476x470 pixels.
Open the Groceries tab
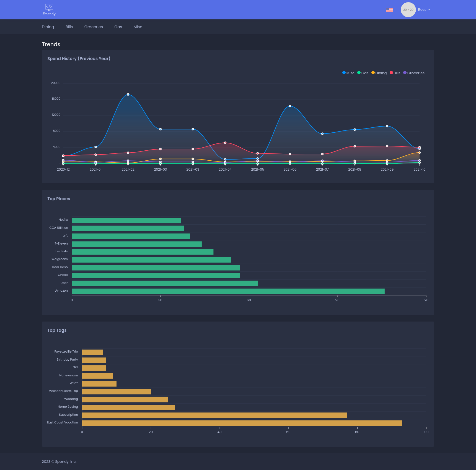click(x=94, y=27)
